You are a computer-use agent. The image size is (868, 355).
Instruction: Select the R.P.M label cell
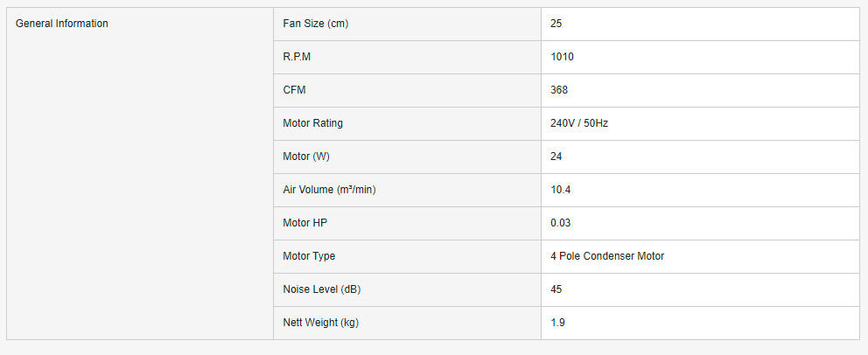[x=299, y=57]
